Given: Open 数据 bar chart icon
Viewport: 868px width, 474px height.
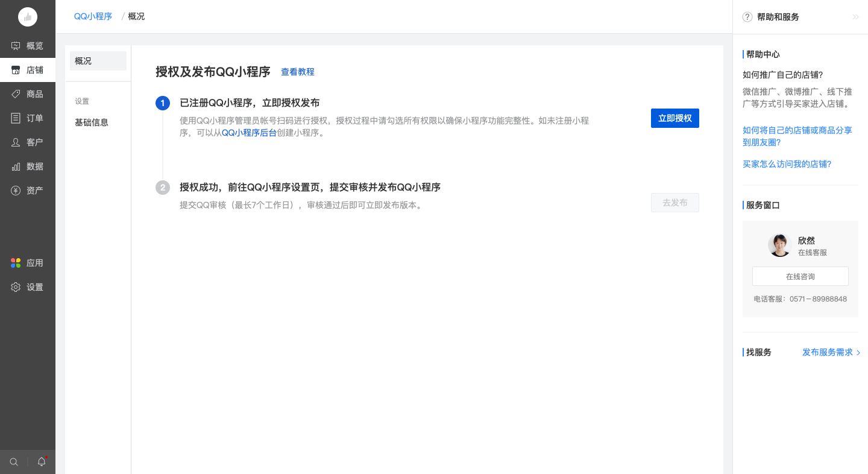Looking at the screenshot, I should (x=16, y=166).
